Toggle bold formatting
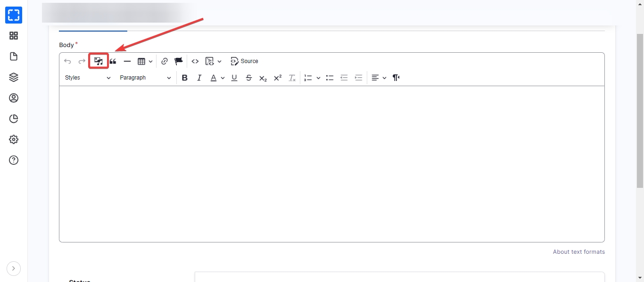Image resolution: width=644 pixels, height=282 pixels. tap(185, 78)
